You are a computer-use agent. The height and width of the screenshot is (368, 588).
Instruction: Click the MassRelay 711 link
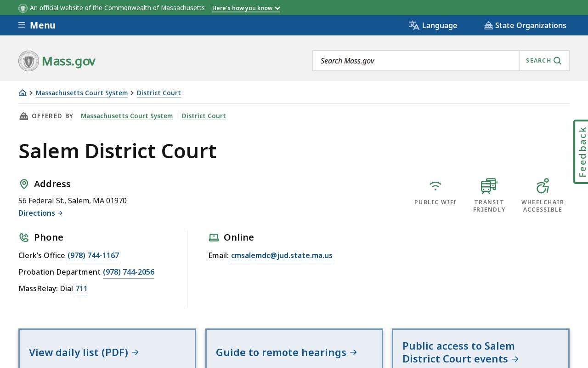(x=81, y=288)
